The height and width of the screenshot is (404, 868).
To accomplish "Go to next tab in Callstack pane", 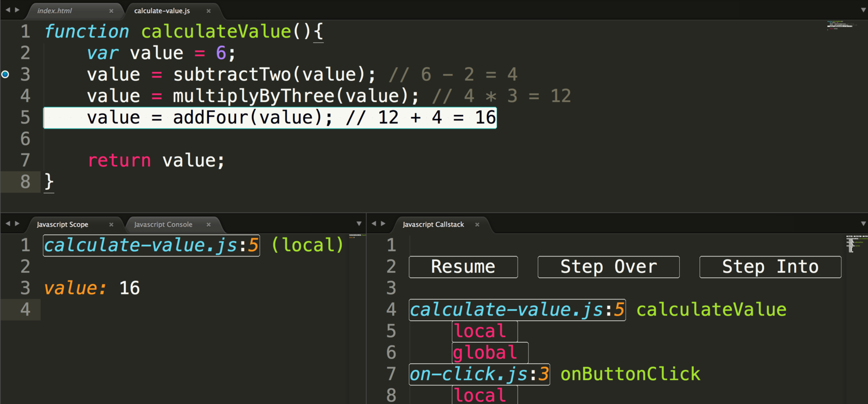I will point(383,223).
